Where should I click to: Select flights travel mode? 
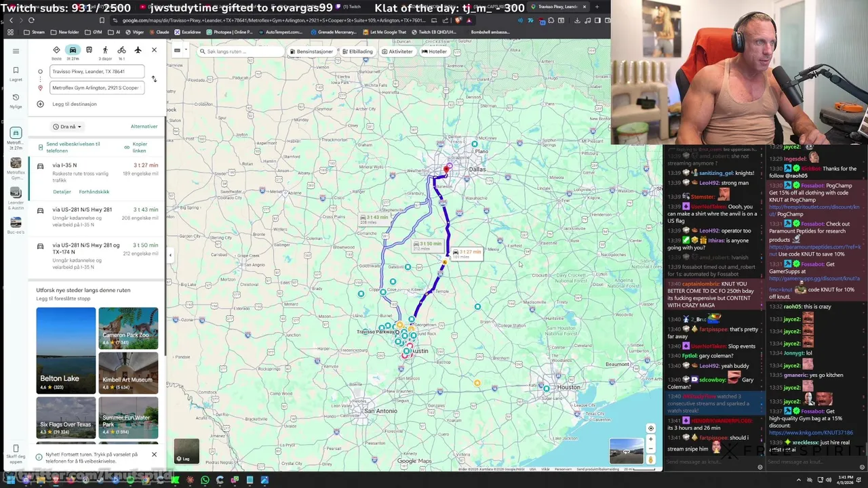pyautogui.click(x=138, y=50)
